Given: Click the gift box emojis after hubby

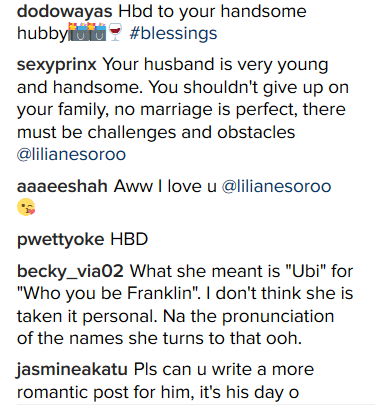Looking at the screenshot, I should 87,32.
